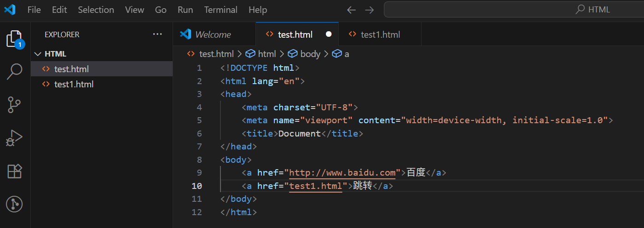Screen dimensions: 644x228
Task: Click html in the breadcrumb path
Action: pyautogui.click(x=267, y=54)
